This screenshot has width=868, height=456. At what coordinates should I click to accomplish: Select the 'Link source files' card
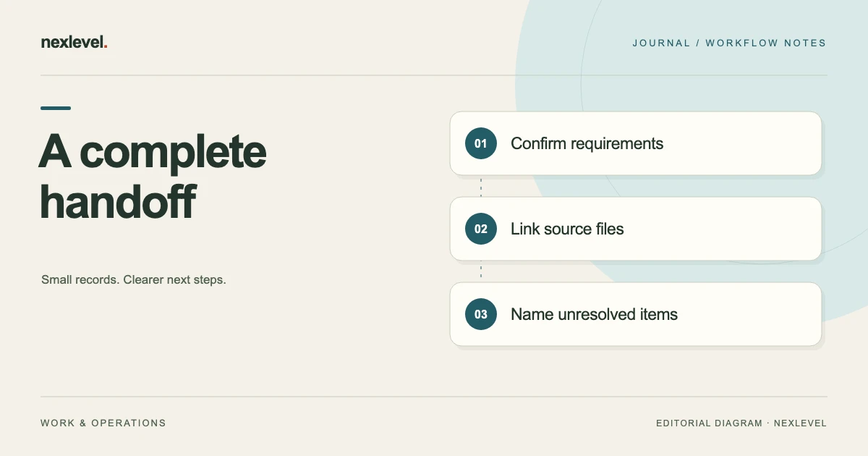[x=636, y=229]
